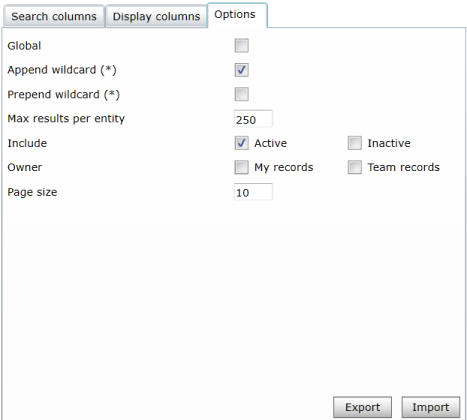Image resolution: width=467 pixels, height=420 pixels.
Task: Click the Global row label text
Action: tap(24, 46)
